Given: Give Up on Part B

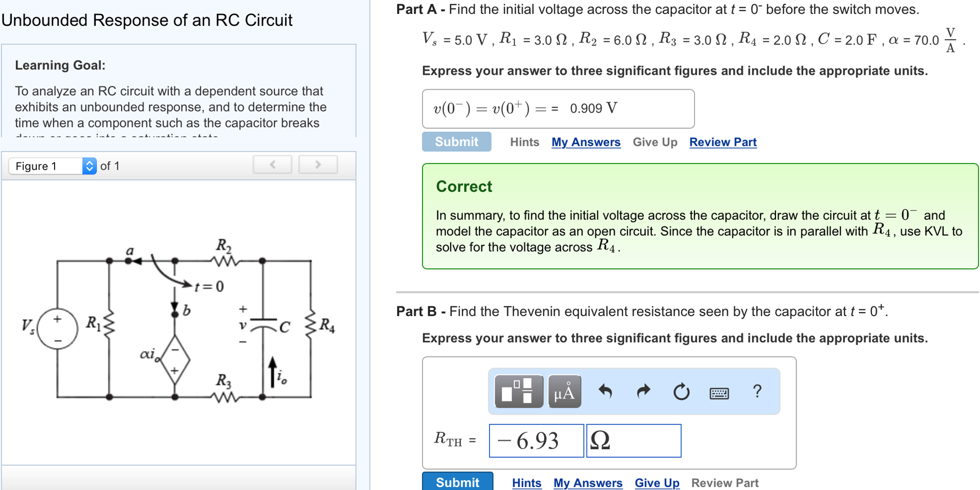Looking at the screenshot, I should coord(657,483).
